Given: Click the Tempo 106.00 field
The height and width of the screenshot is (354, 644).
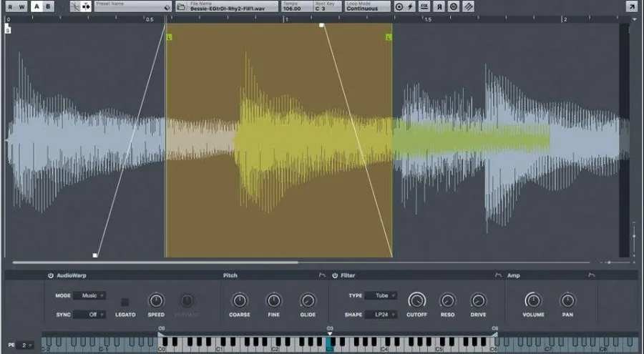Looking at the screenshot, I should point(296,6).
